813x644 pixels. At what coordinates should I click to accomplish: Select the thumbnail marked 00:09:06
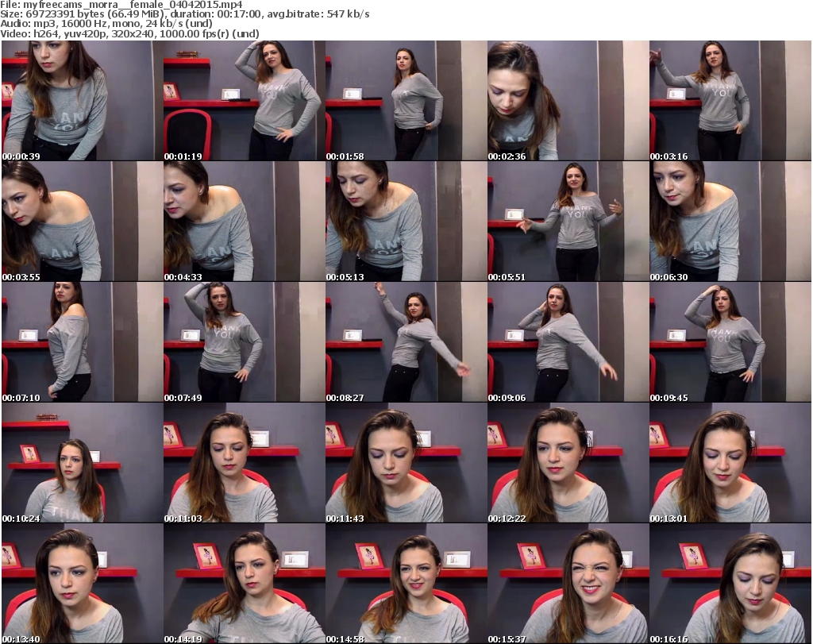pyautogui.click(x=567, y=342)
